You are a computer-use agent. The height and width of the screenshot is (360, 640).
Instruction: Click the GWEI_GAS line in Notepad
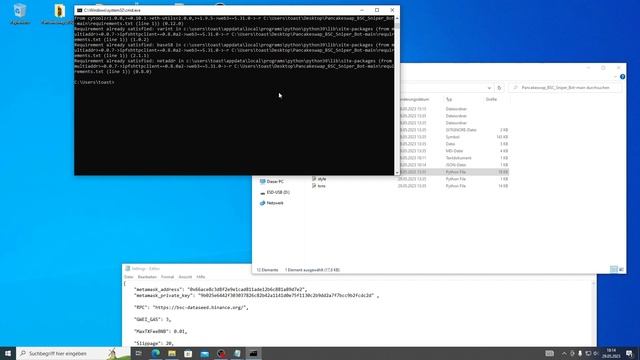point(152,320)
